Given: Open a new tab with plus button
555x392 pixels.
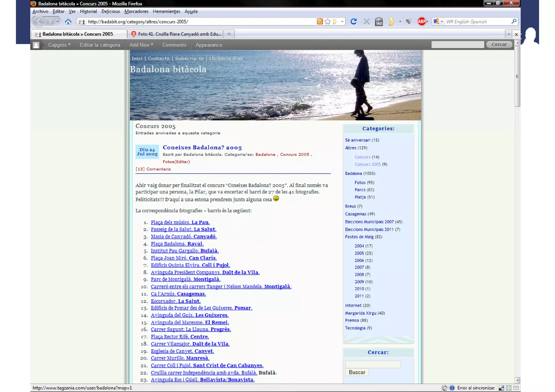Looking at the screenshot, I should coord(229,34).
